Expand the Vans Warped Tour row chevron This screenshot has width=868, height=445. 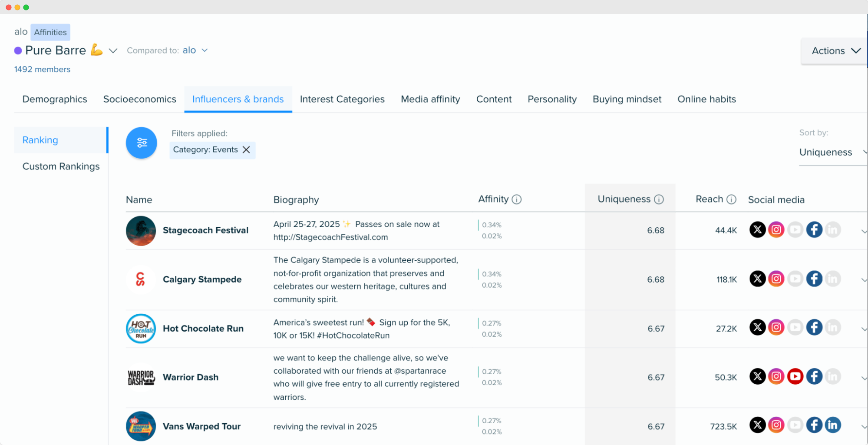point(864,427)
